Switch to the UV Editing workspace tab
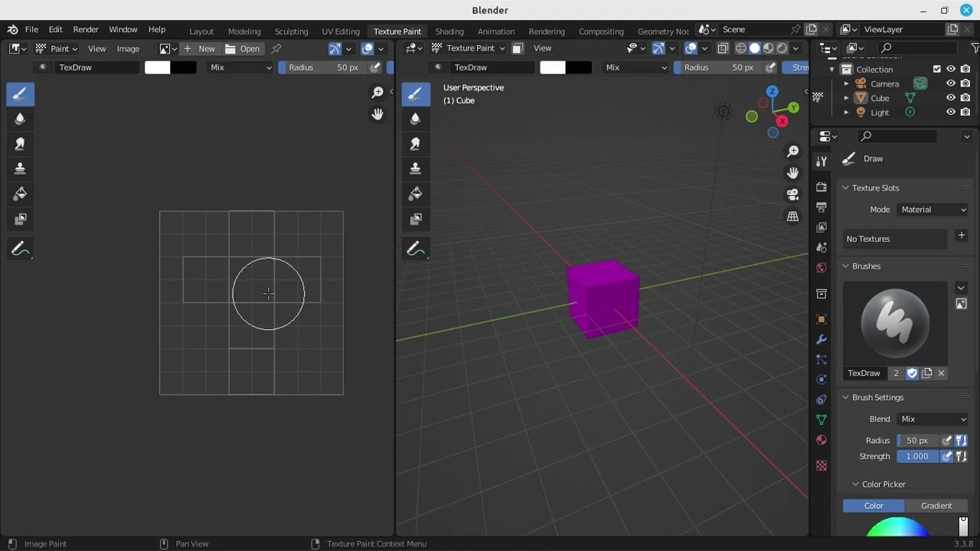Image resolution: width=980 pixels, height=551 pixels. pos(341,31)
